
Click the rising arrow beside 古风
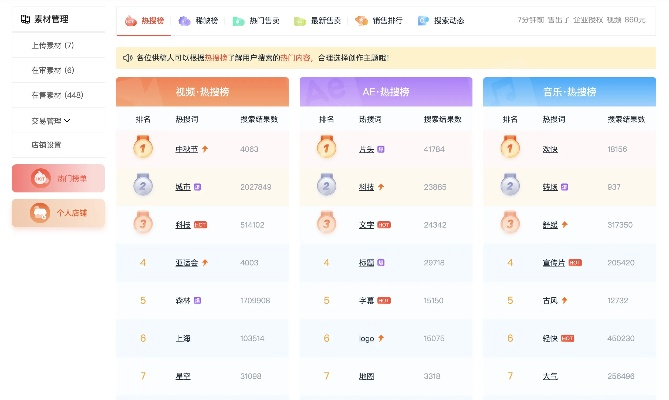[x=564, y=300]
